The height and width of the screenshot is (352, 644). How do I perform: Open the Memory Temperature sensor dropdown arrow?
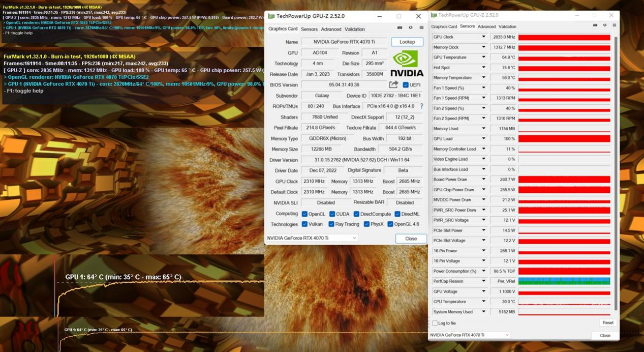point(483,78)
